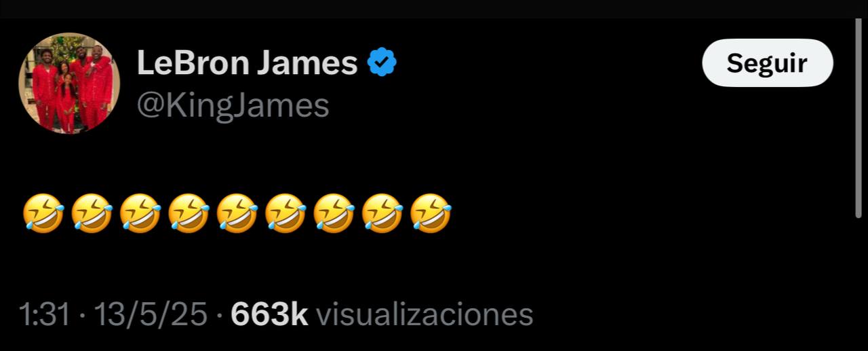Open the 1:31 post timestamp
The height and width of the screenshot is (351, 868).
45,315
